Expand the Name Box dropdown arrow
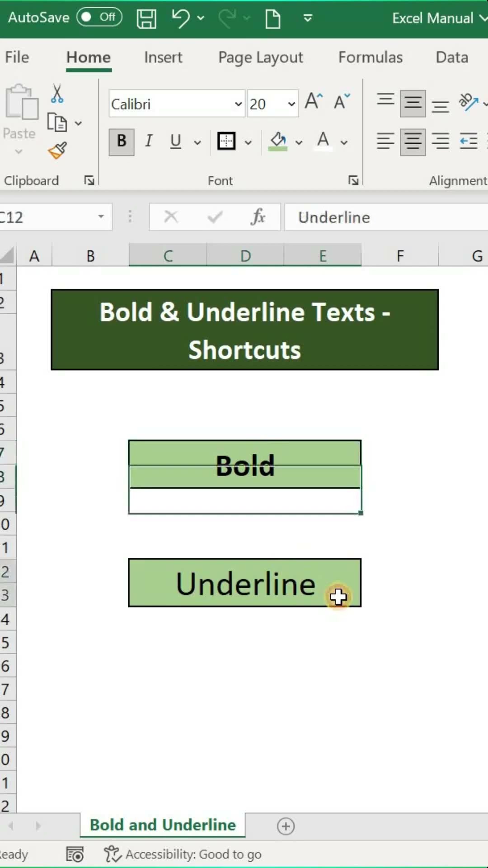Image resolution: width=488 pixels, height=868 pixels. click(x=101, y=217)
